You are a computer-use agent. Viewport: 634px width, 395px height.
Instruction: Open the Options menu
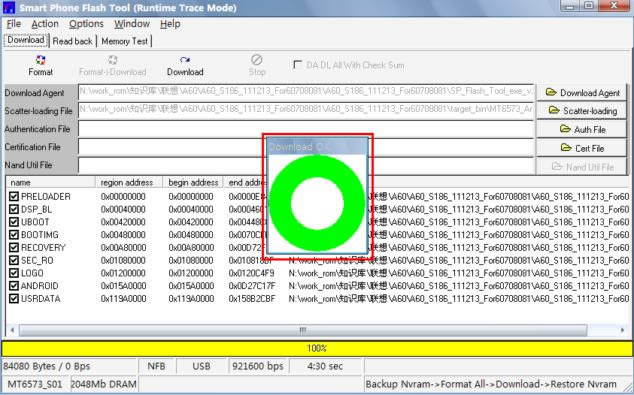click(86, 24)
